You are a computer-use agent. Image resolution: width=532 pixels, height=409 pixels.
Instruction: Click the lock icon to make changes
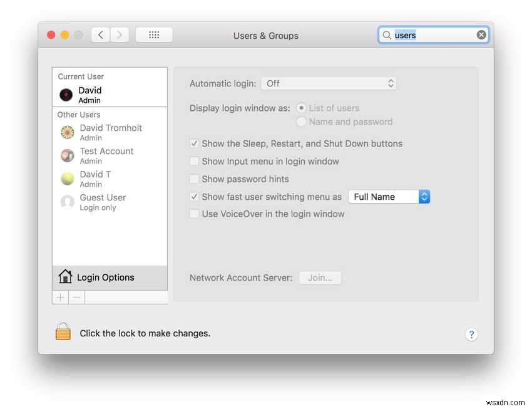(x=63, y=333)
